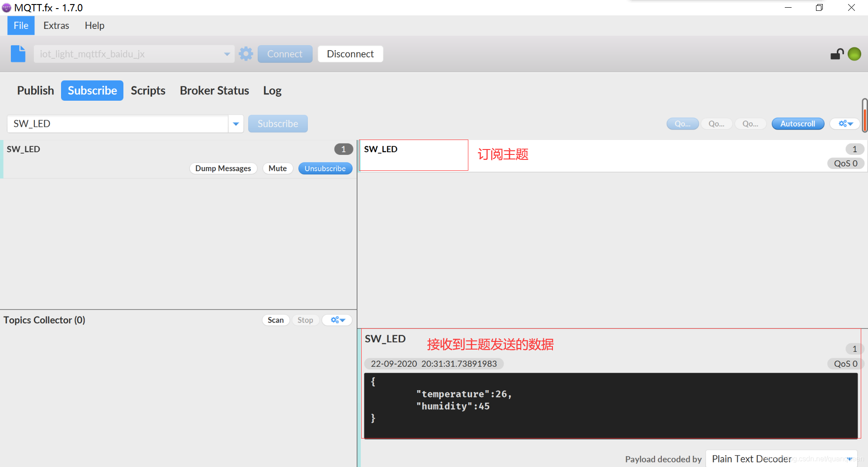Open connection settings gear icon
Viewport: 868px width, 467px height.
tap(246, 54)
